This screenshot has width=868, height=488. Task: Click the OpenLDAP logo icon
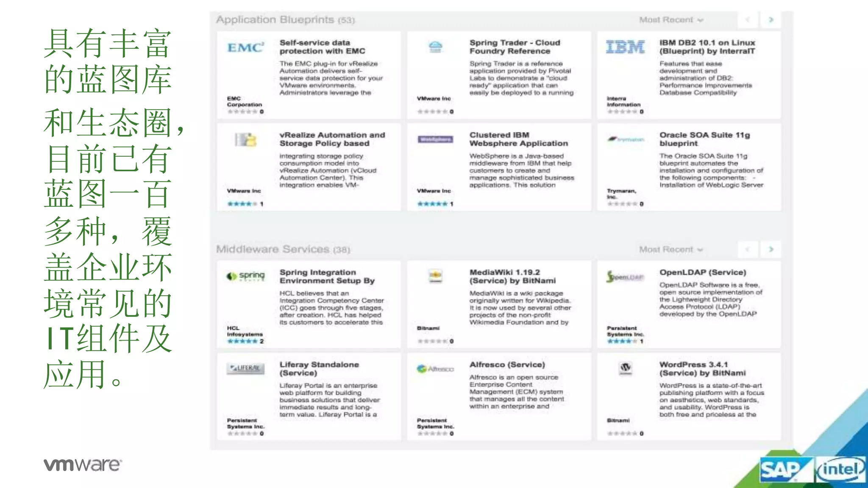click(x=625, y=277)
